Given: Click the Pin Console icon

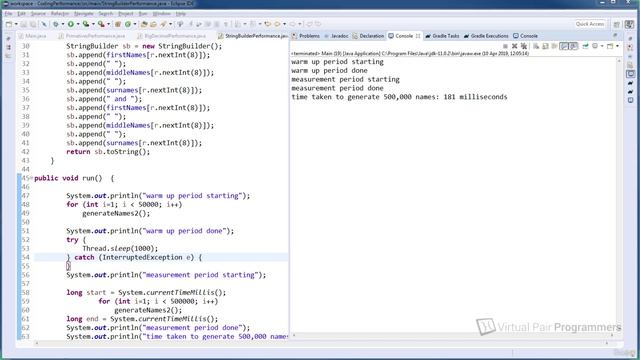Looking at the screenshot, I should [x=585, y=46].
